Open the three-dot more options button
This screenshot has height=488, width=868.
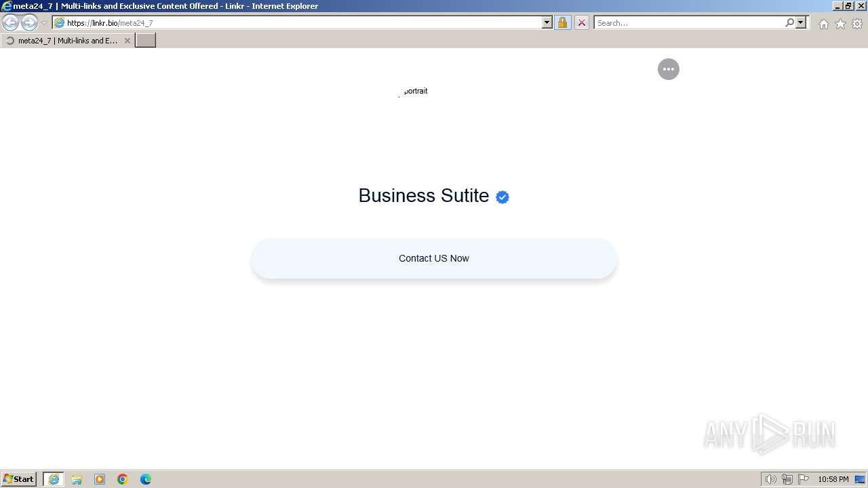669,69
